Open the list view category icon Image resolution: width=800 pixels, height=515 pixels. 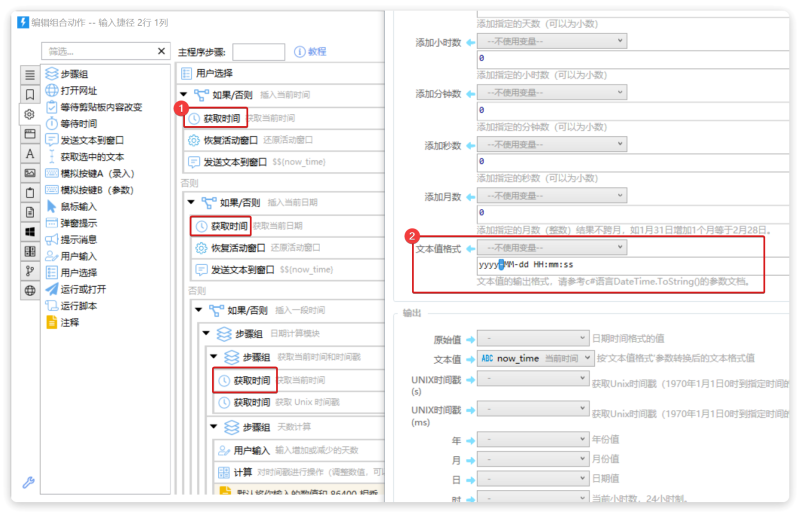[30, 75]
